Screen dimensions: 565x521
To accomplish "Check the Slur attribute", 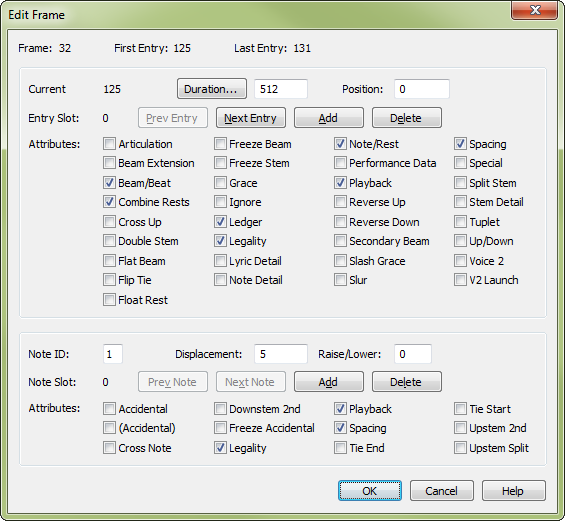I will point(340,280).
